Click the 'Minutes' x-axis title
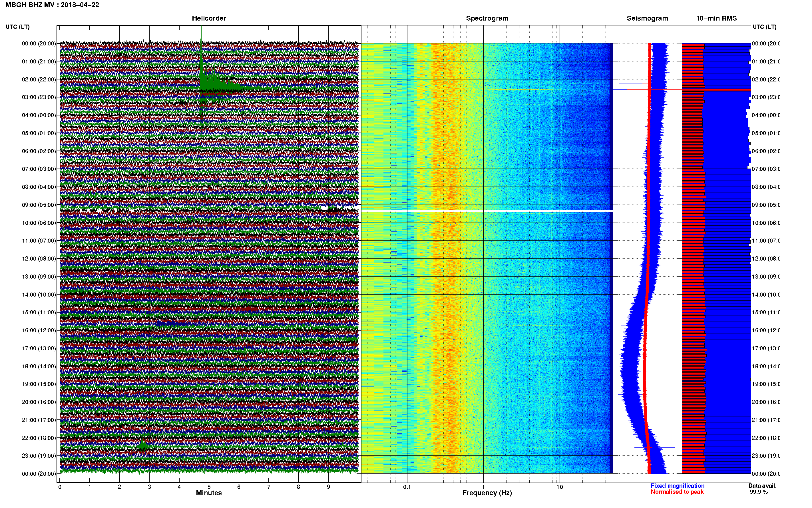812x508 pixels. [x=209, y=493]
